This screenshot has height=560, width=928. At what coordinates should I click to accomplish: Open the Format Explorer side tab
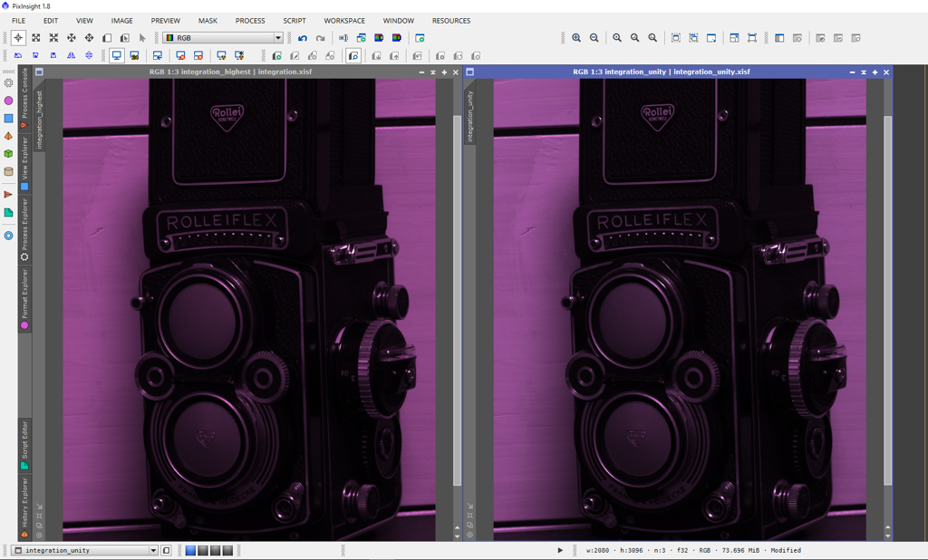pyautogui.click(x=24, y=298)
